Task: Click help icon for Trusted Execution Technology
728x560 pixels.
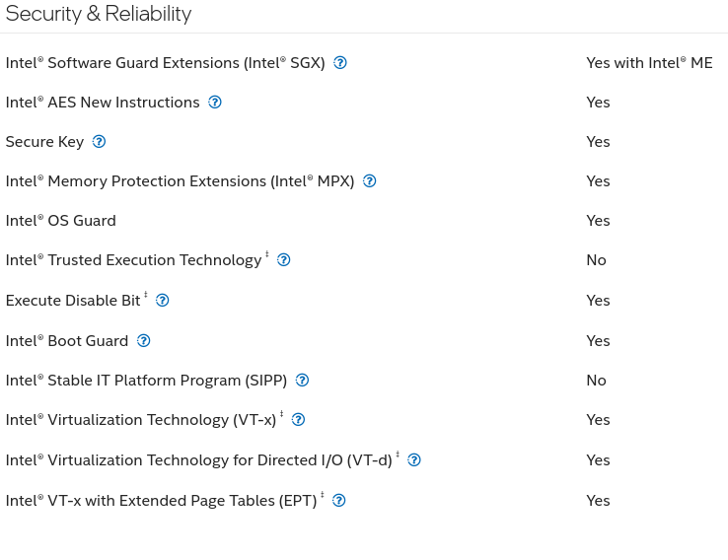Action: click(284, 260)
